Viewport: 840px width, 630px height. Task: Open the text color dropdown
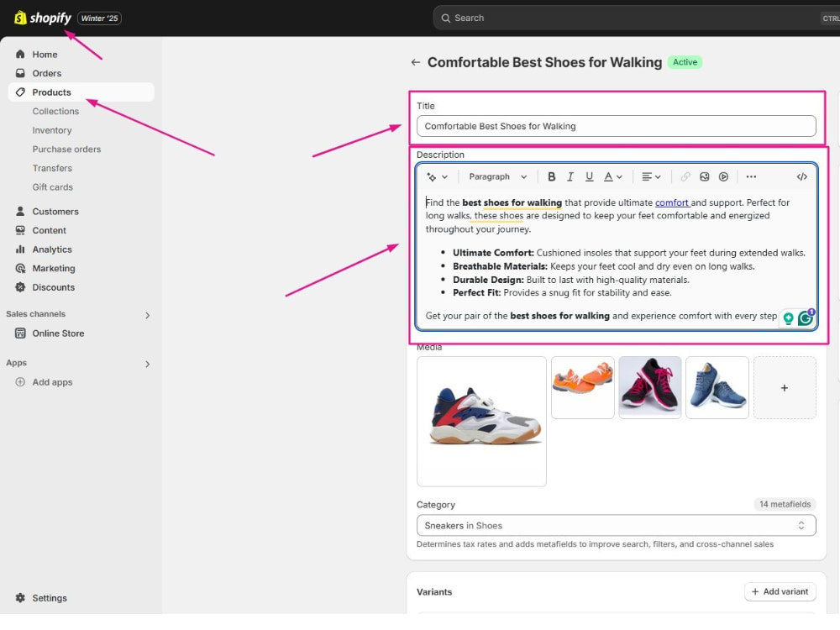pos(613,176)
